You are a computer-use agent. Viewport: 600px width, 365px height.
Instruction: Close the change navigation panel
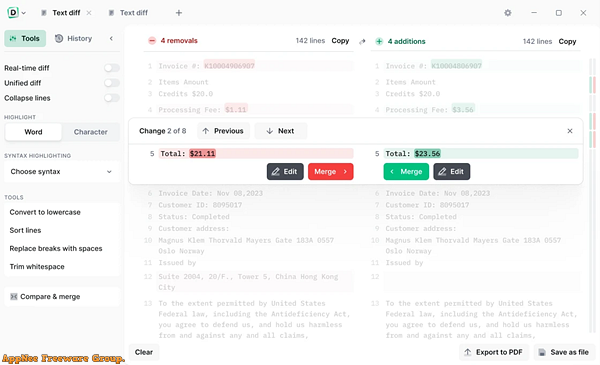tap(570, 131)
